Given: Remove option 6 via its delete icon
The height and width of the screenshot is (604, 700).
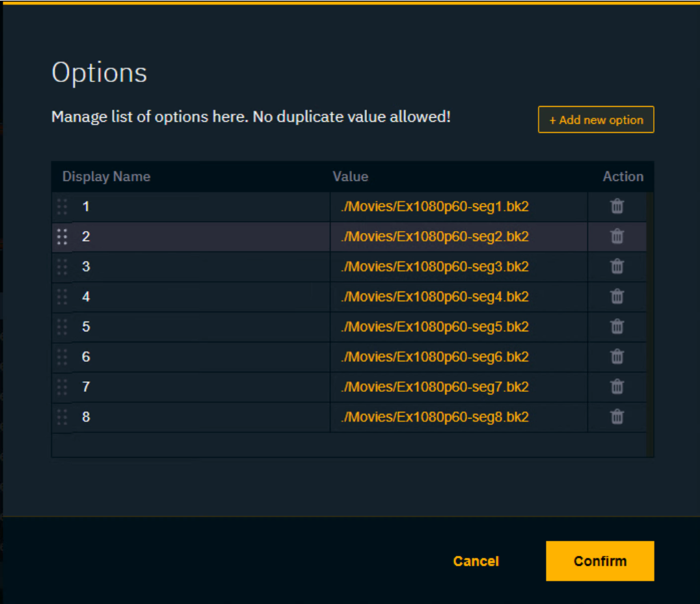Looking at the screenshot, I should click(x=617, y=357).
